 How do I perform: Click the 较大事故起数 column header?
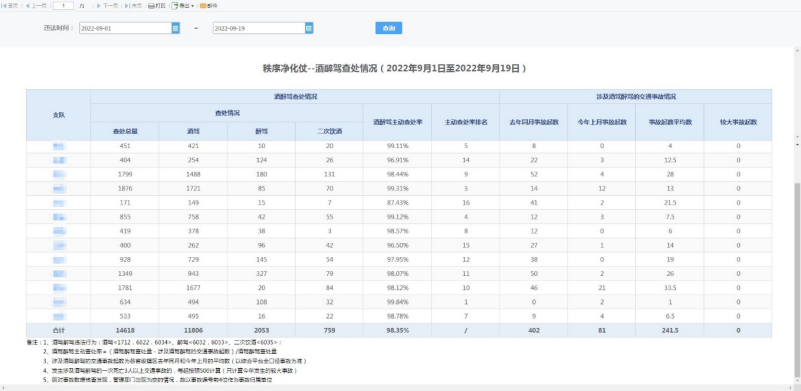click(x=738, y=122)
